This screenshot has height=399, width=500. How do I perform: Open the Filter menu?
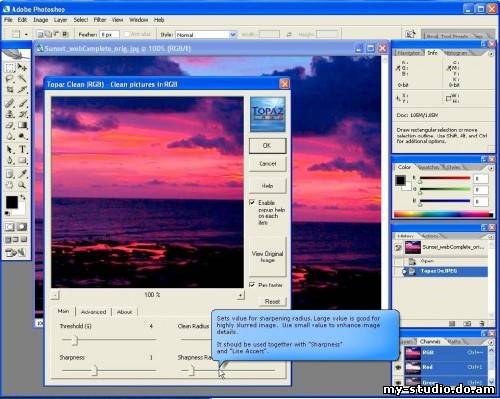click(100, 20)
